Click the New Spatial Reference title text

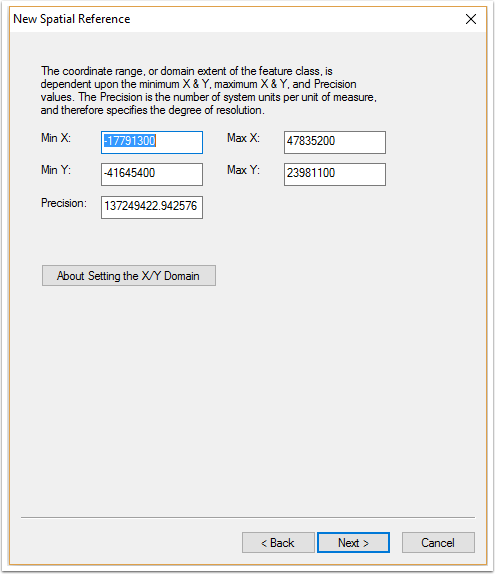tap(72, 19)
